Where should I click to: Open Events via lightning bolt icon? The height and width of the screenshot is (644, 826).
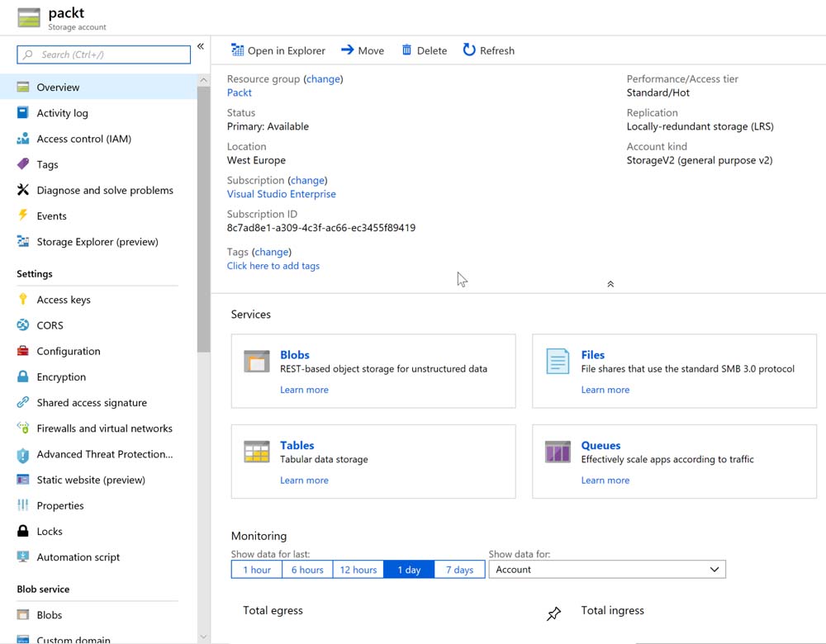pyautogui.click(x=23, y=215)
